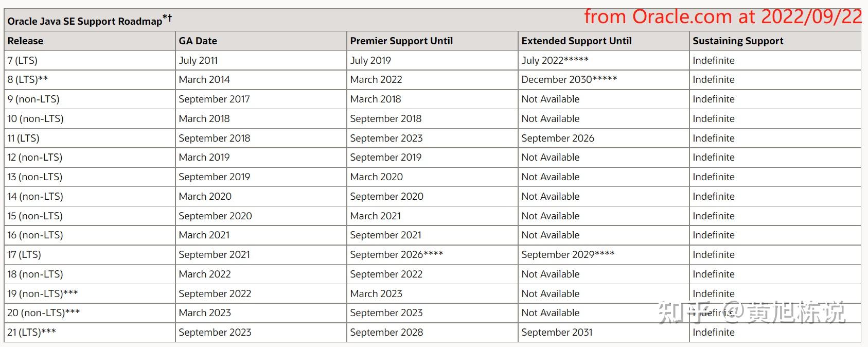Image resolution: width=868 pixels, height=347 pixels.
Task: Click the "Premier Support Until" header
Action: click(x=401, y=41)
